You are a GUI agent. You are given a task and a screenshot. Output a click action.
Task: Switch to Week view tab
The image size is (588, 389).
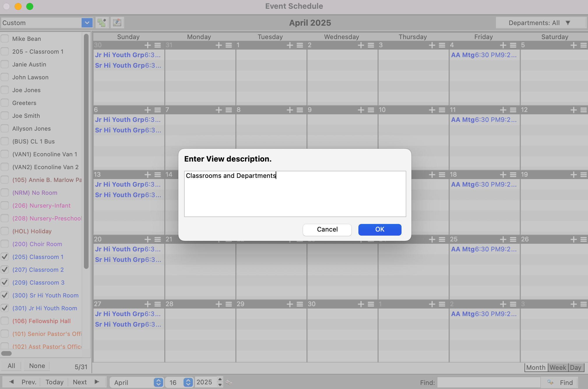(x=558, y=367)
